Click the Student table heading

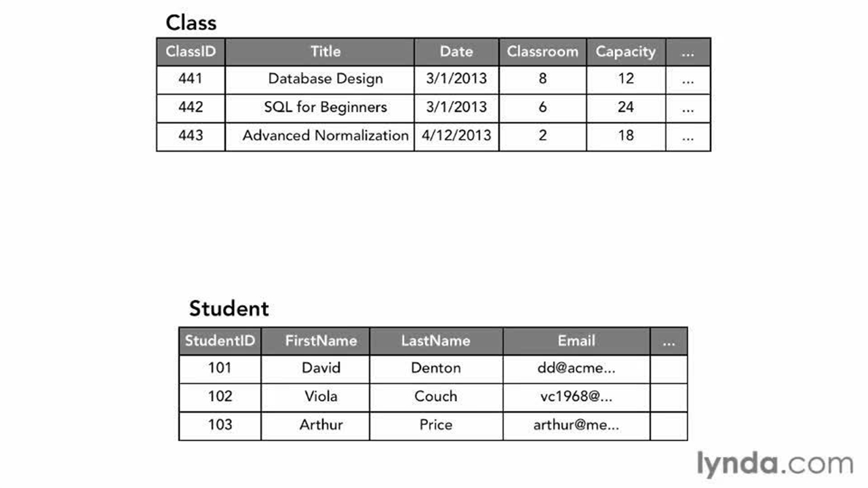coord(229,309)
